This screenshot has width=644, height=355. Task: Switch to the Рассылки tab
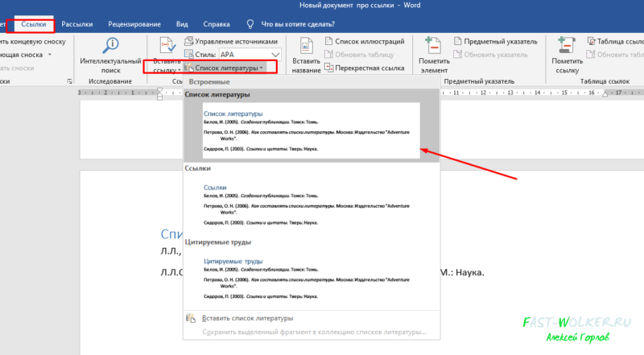click(76, 24)
